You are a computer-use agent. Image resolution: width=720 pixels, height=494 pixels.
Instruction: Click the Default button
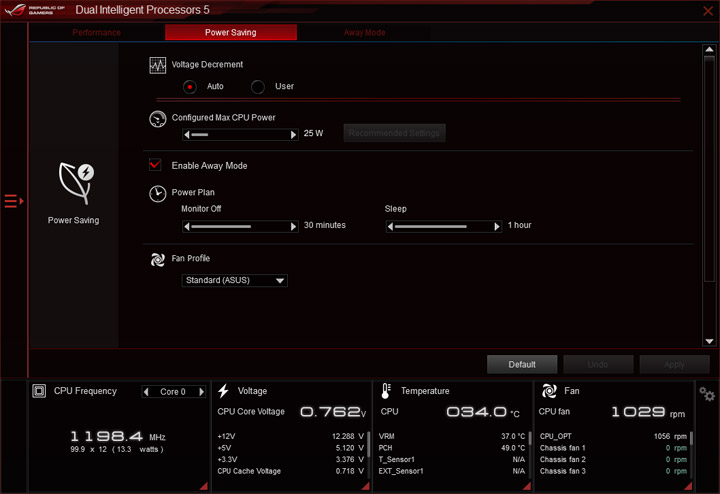[522, 365]
